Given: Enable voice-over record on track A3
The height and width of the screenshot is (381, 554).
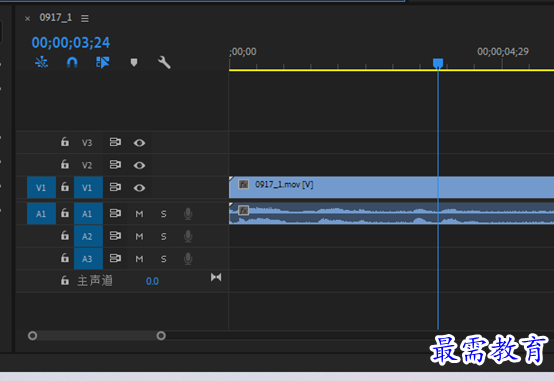Looking at the screenshot, I should point(188,259).
